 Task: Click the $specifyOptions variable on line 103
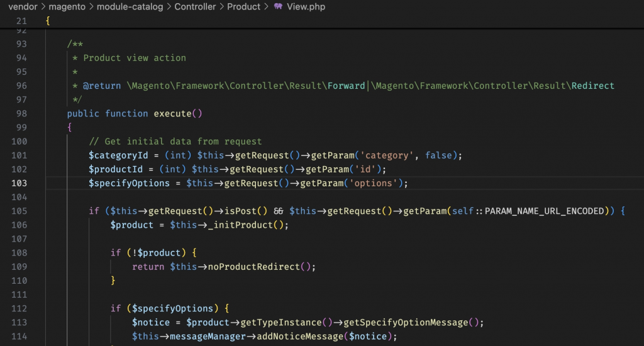[129, 183]
